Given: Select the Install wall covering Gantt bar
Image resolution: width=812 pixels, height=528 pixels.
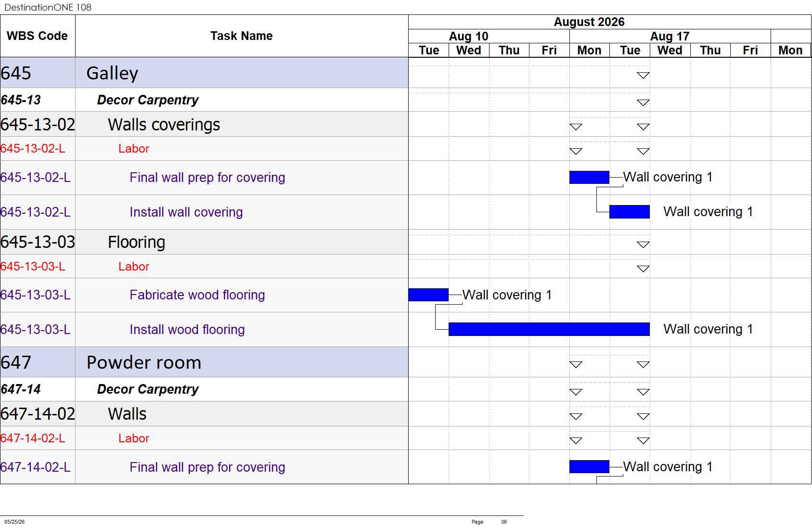Looking at the screenshot, I should coord(630,212).
